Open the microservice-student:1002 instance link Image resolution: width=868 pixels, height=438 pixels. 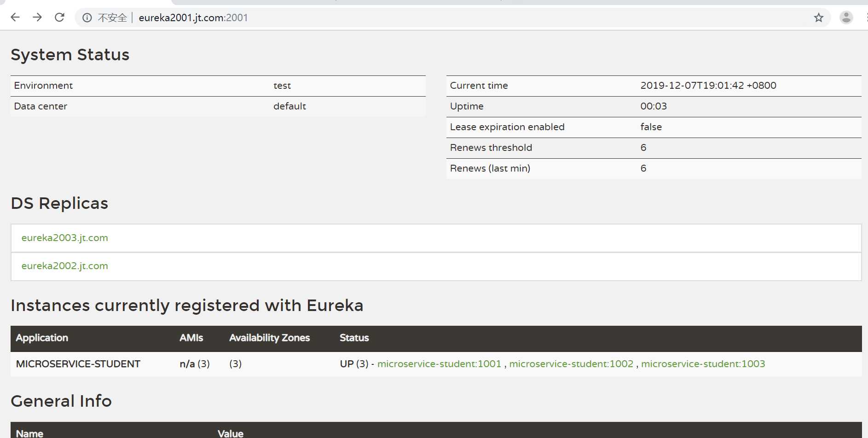point(571,364)
